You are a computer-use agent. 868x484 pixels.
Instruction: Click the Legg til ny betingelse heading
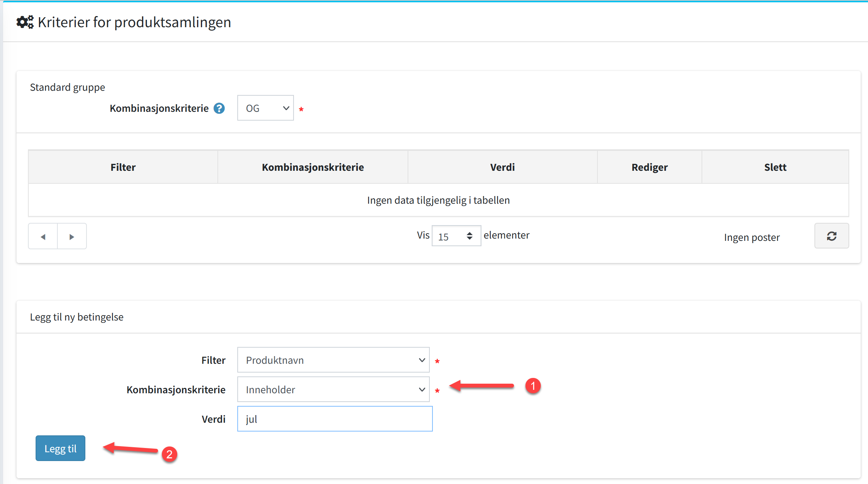(x=77, y=317)
